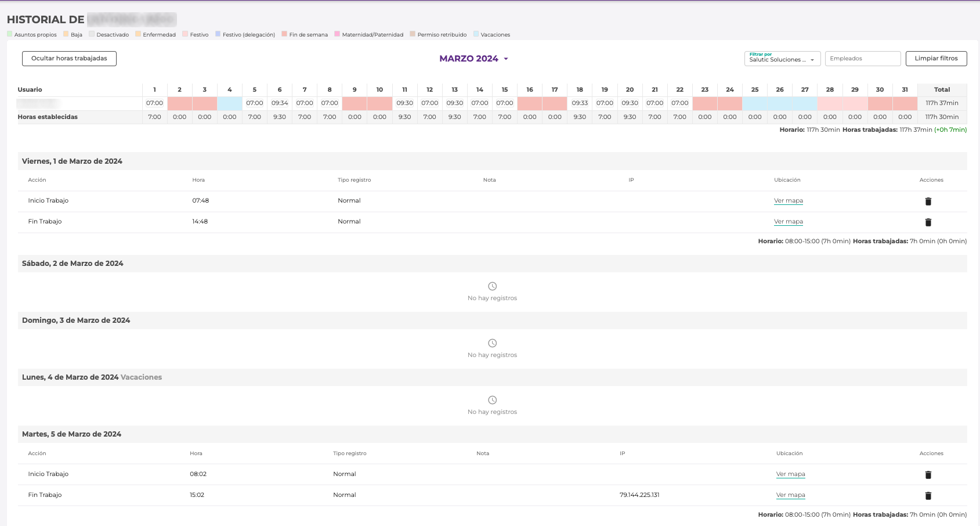The image size is (980, 526).
Task: Expand the Filtrar por Salutic Soluciones dropdown
Action: [x=782, y=59]
